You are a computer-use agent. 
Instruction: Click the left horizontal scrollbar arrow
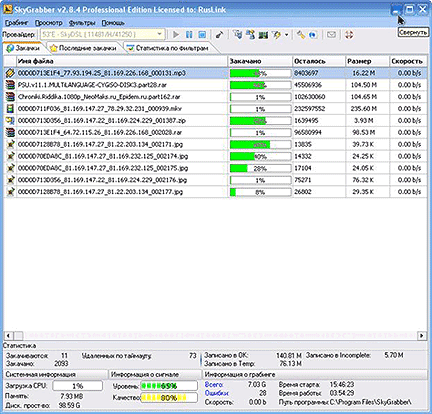(x=9, y=335)
